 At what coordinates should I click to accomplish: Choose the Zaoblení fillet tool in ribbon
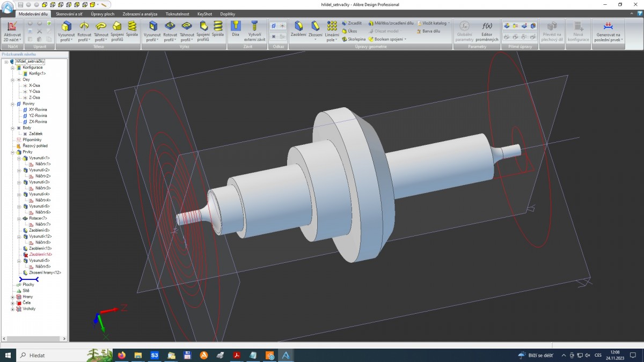click(x=298, y=28)
